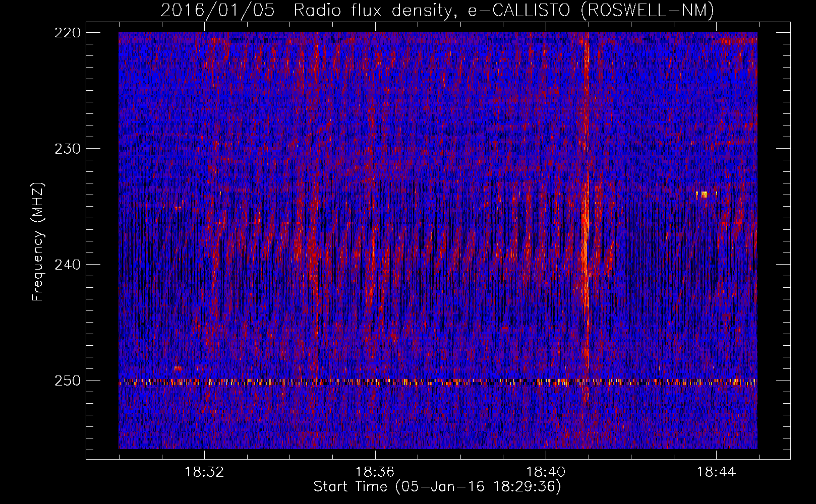
Task: Click the horizontal interference line at 250 MHz
Action: click(438, 383)
